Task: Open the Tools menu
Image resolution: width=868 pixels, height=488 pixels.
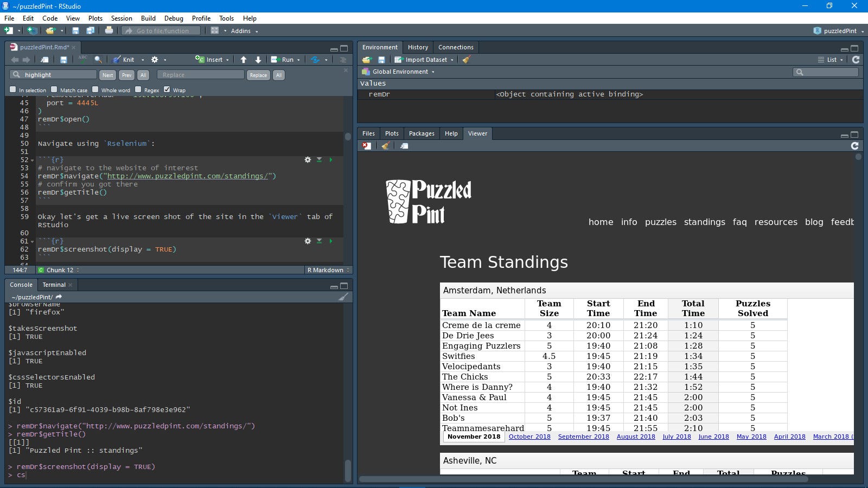Action: 226,18
